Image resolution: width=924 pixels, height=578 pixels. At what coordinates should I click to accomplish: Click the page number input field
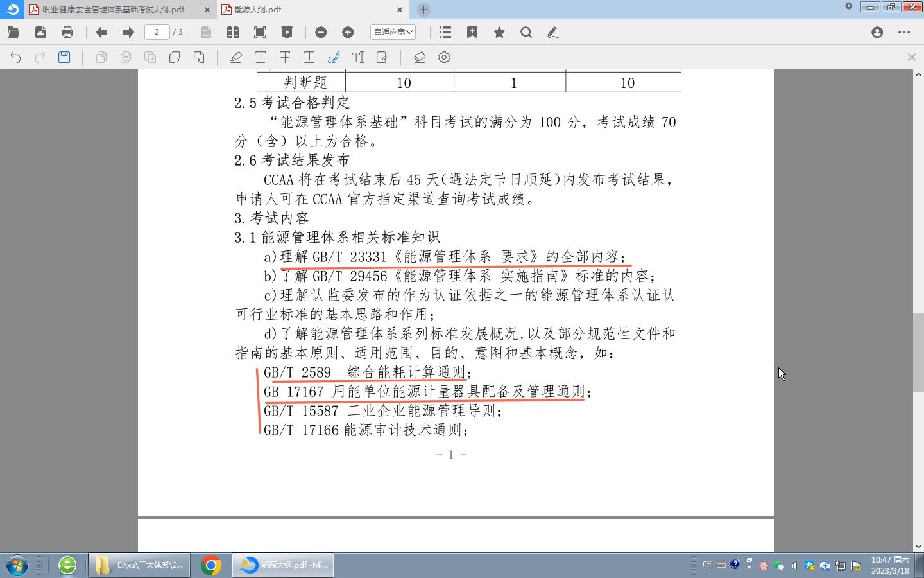[x=157, y=31]
